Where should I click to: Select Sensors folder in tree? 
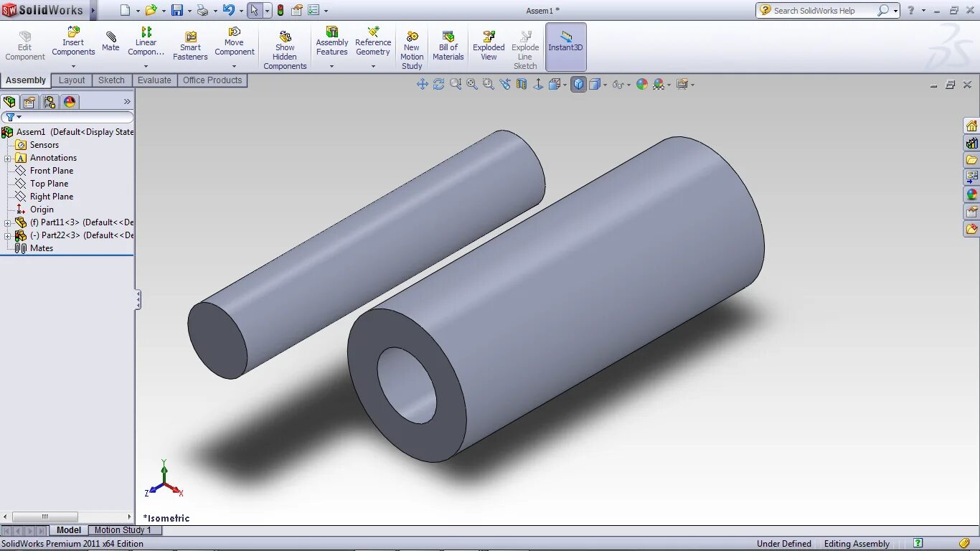(x=44, y=145)
